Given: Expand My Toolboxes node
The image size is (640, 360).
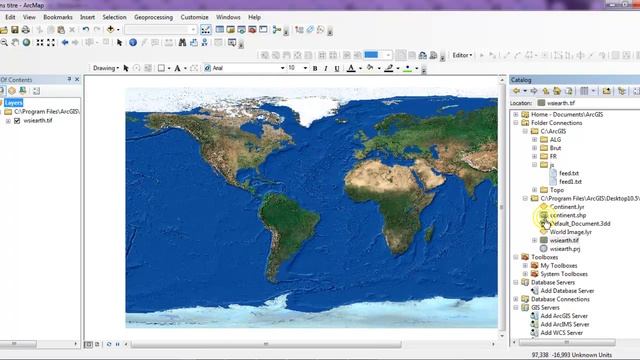Looking at the screenshot, I should click(525, 266).
